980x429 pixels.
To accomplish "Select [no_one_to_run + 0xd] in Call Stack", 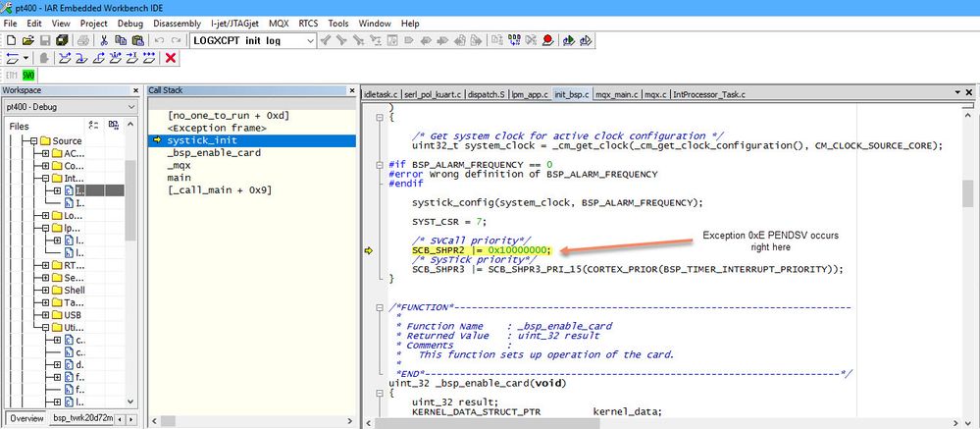I will coord(229,116).
